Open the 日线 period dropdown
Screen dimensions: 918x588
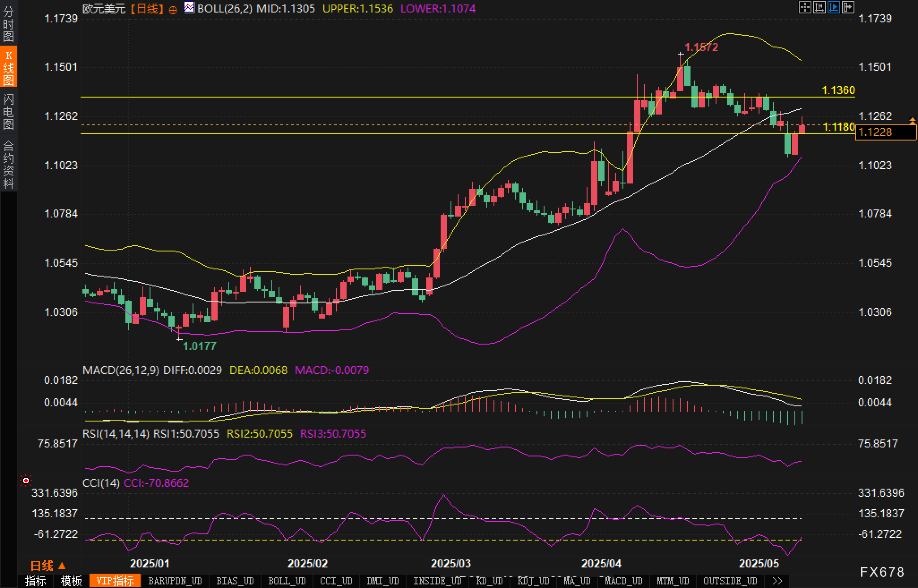(x=48, y=566)
